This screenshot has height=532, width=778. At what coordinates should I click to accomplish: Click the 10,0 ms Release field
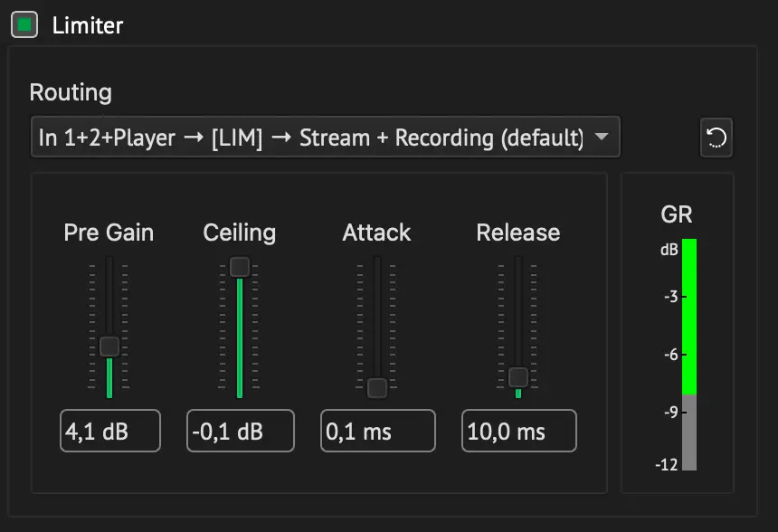pyautogui.click(x=519, y=431)
